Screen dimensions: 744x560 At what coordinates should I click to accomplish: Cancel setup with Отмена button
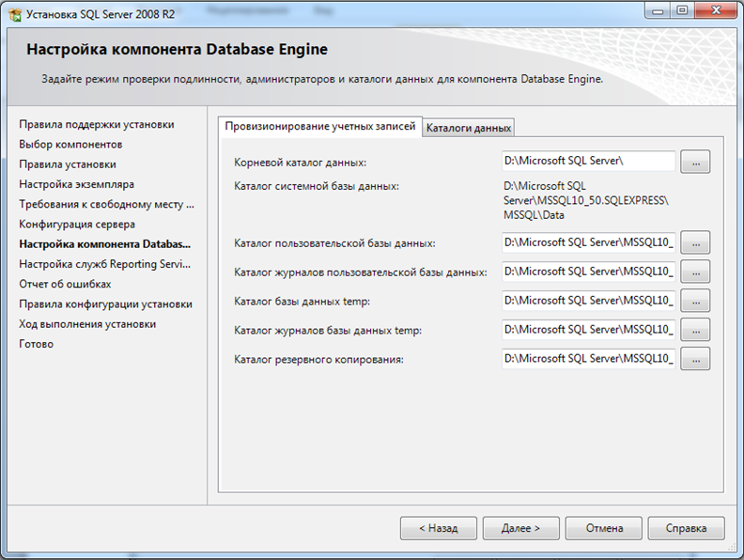(x=603, y=528)
